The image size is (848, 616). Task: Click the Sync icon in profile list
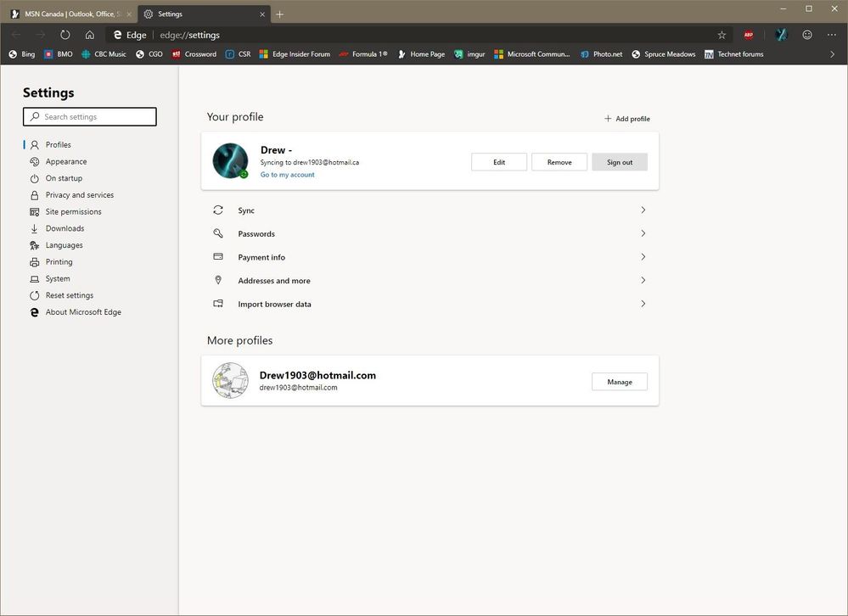218,210
